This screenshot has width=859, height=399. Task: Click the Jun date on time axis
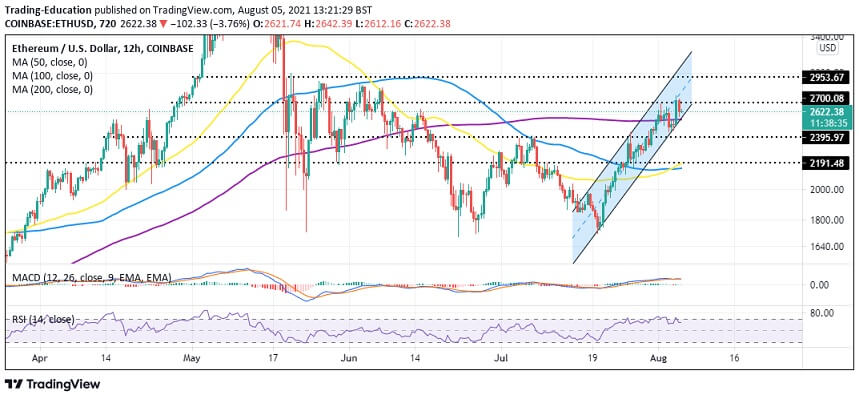(348, 358)
